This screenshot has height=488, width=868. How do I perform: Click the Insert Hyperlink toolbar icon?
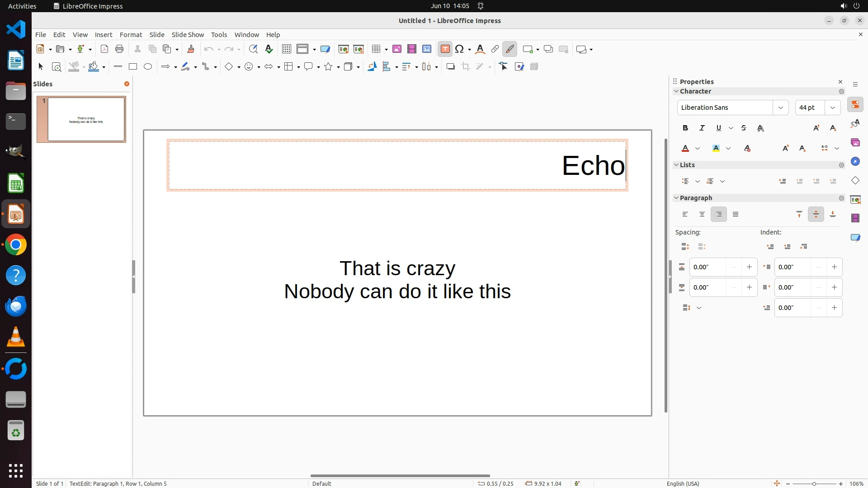click(x=495, y=49)
